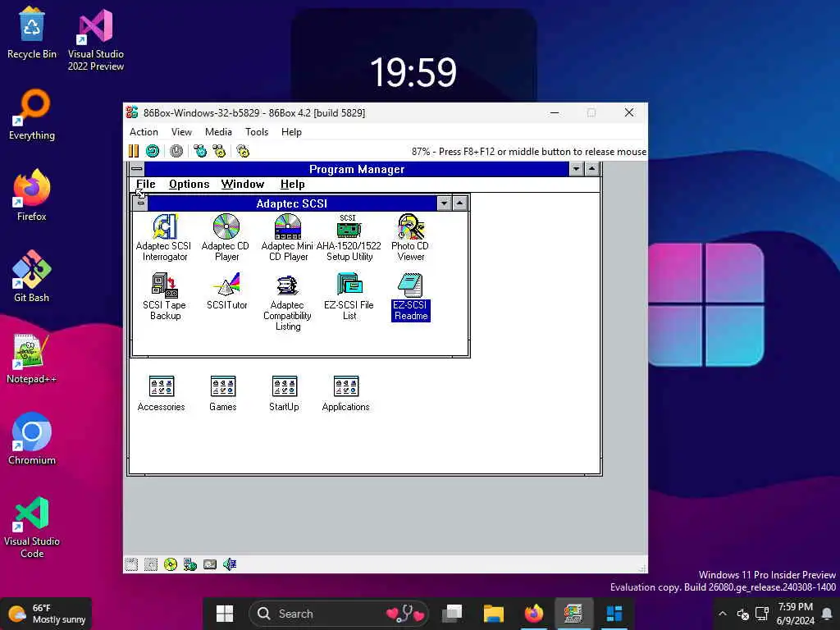Open Adaptec SCSI Interrogator icon
840x630 pixels.
coord(164,237)
